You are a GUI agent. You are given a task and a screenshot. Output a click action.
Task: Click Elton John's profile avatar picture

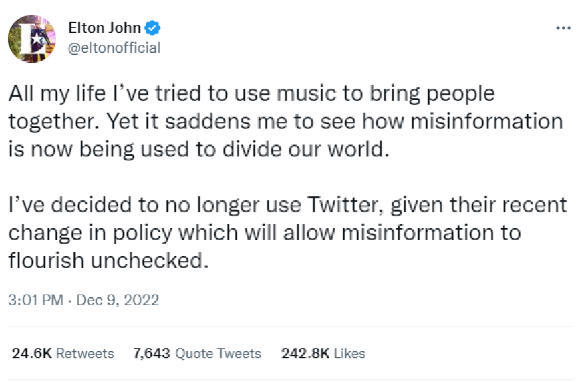point(31,38)
